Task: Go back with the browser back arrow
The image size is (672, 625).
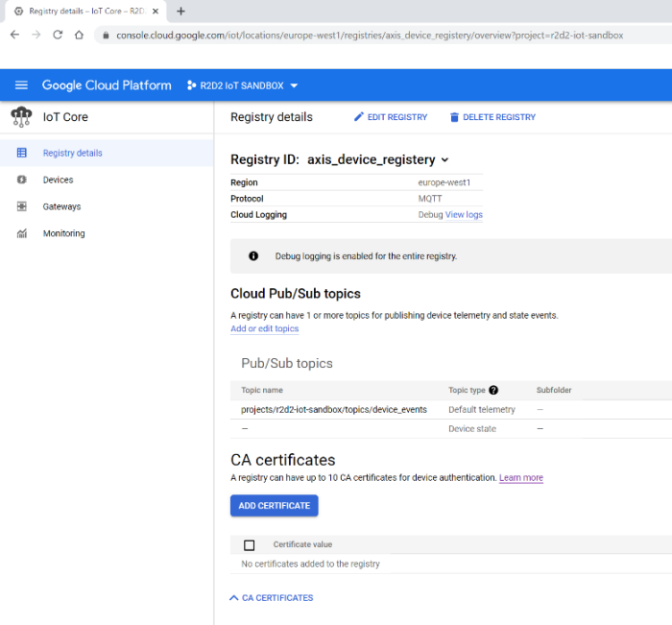Action: coord(14,35)
